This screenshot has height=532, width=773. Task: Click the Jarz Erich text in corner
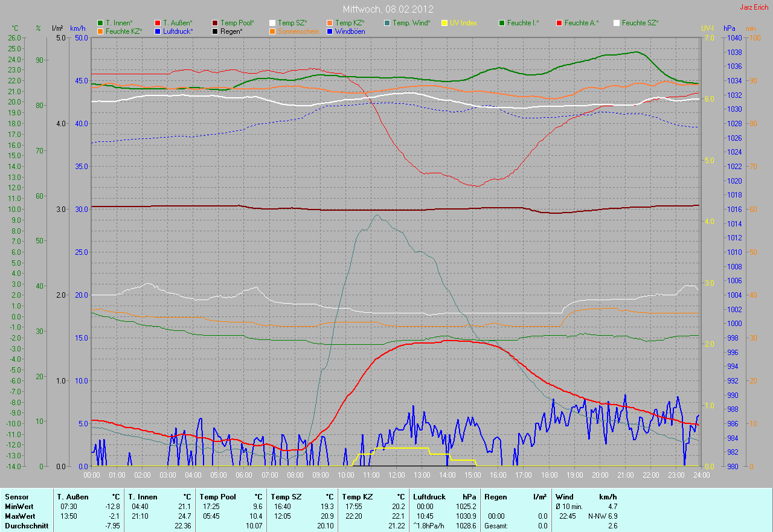[754, 7]
